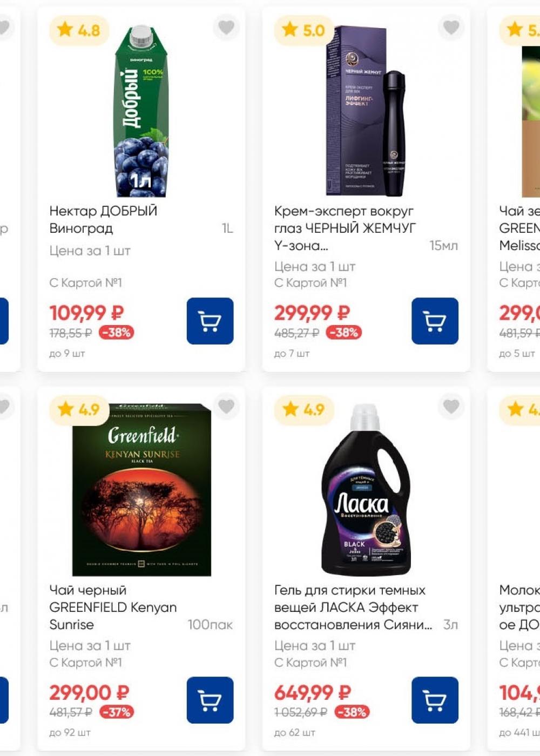Toggle heart on Ласка laundry gel
540x756 pixels.
[x=451, y=406]
